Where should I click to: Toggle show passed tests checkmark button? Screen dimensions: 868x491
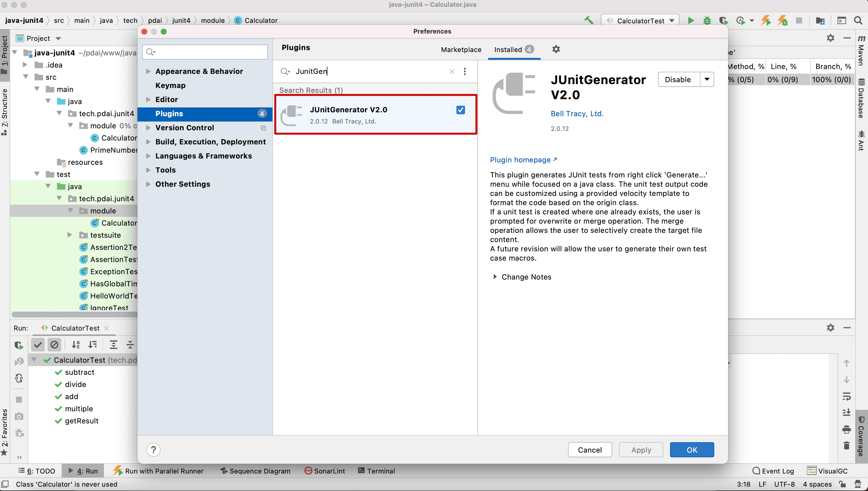coord(38,345)
